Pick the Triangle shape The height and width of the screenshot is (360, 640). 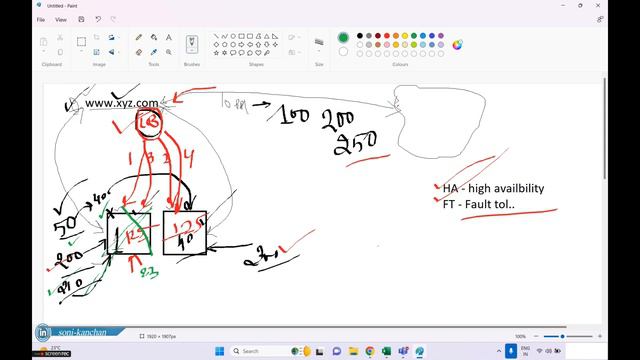point(267,36)
